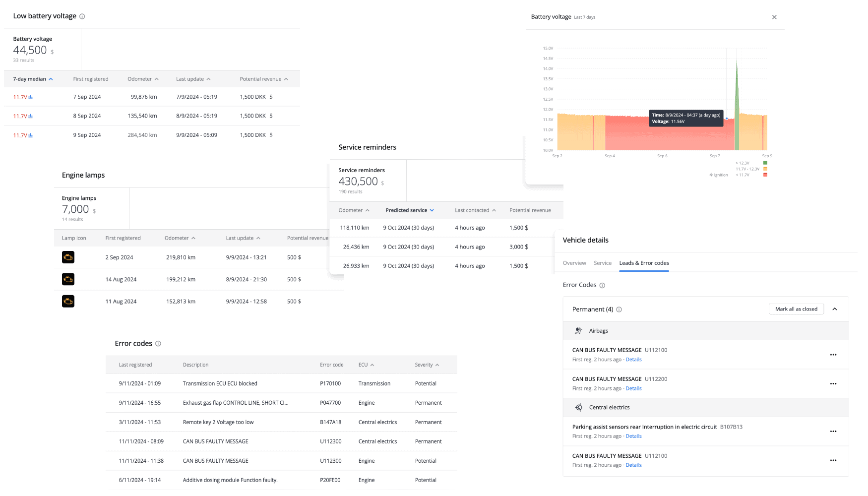
Task: Click engine lamp icon for 11 Aug 2024
Action: point(68,302)
